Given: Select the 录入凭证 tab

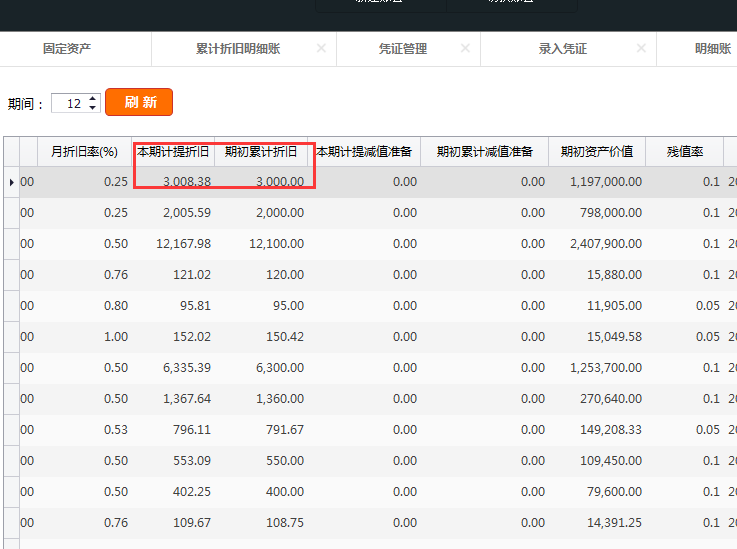Looking at the screenshot, I should pyautogui.click(x=562, y=48).
